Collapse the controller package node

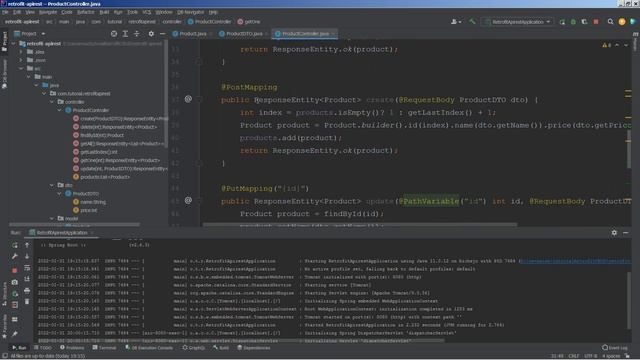[x=52, y=102]
